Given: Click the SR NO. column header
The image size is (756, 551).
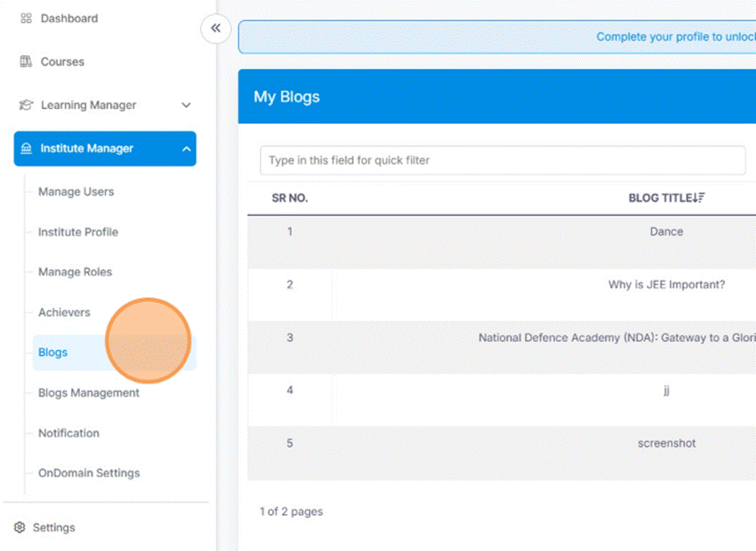Looking at the screenshot, I should [290, 198].
